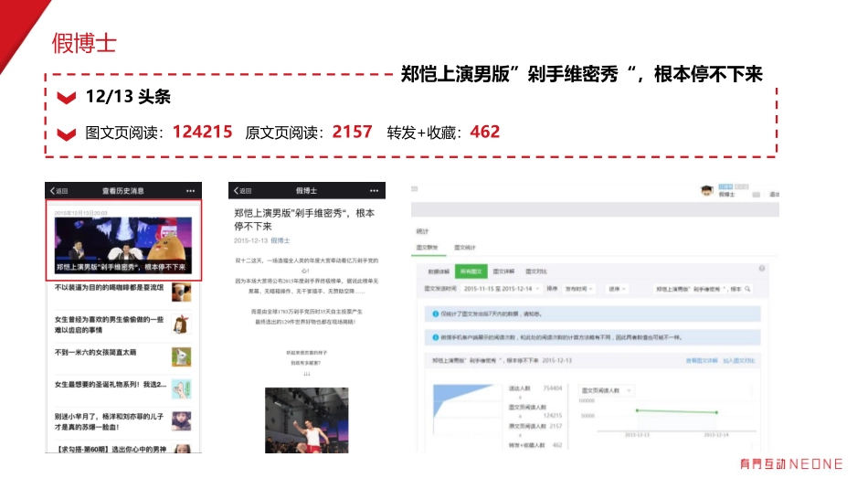This screenshot has height=489, width=868.
Task: Click the 2015年12月13日 timestamp above the headline card
Action: [x=80, y=213]
